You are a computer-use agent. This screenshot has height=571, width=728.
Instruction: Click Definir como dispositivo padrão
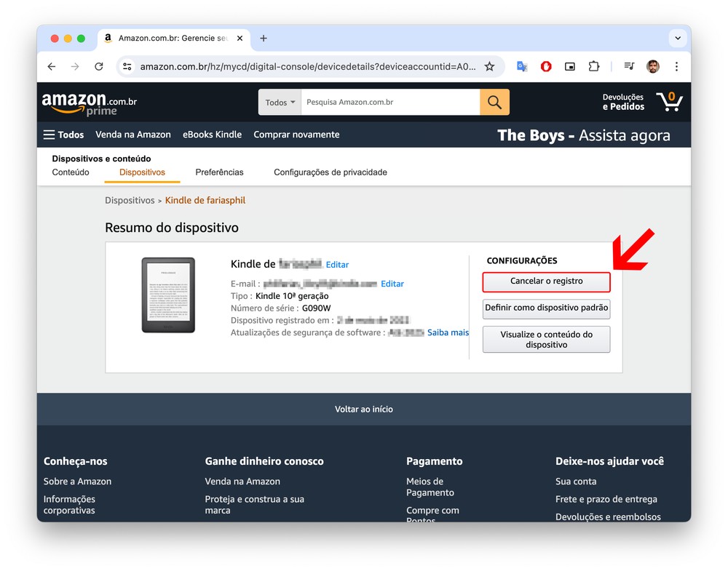(546, 308)
